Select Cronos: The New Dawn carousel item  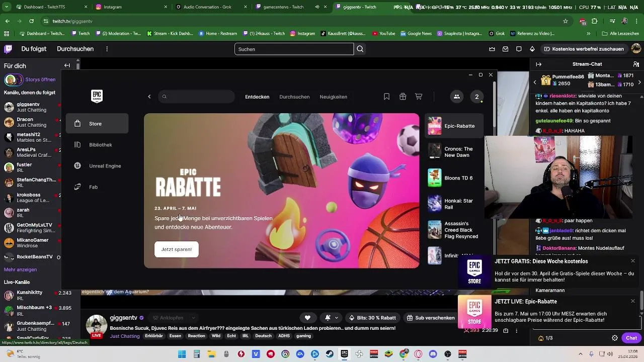pyautogui.click(x=454, y=152)
